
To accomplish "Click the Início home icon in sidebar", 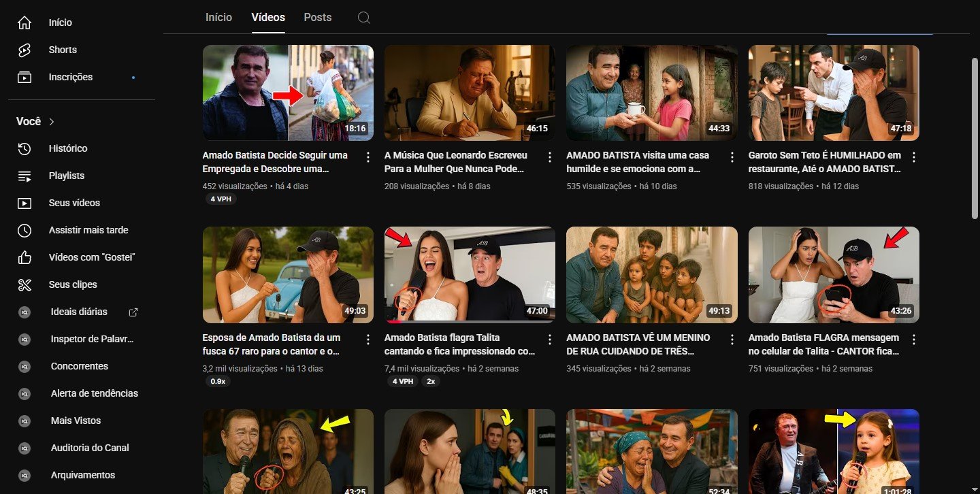I will pos(24,22).
